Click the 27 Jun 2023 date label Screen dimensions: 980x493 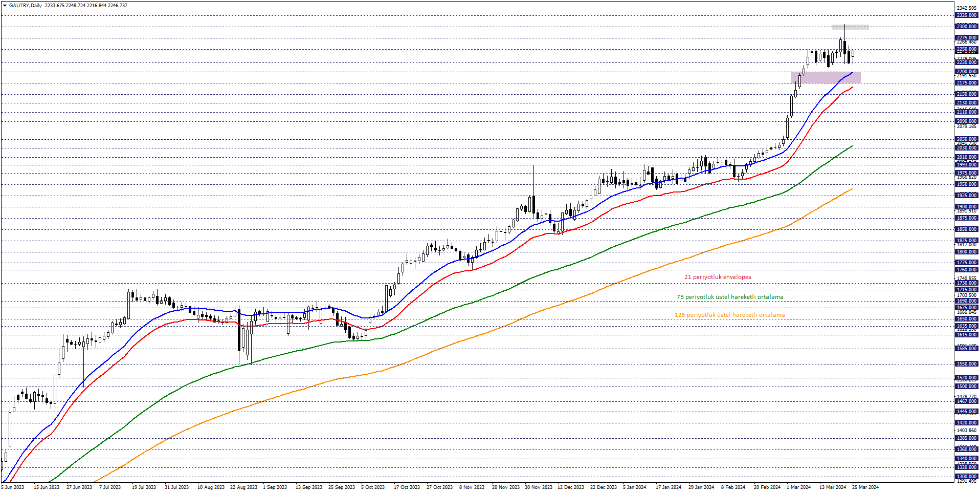coord(79,487)
